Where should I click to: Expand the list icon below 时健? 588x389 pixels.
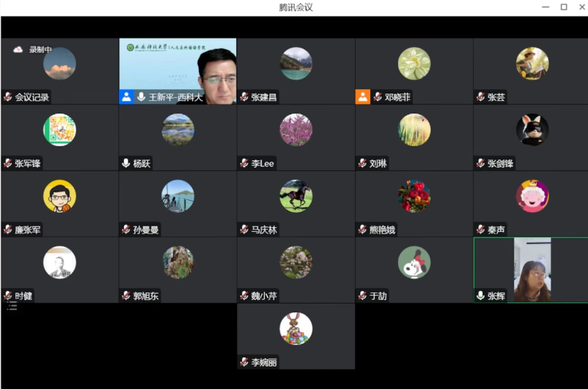(x=12, y=307)
